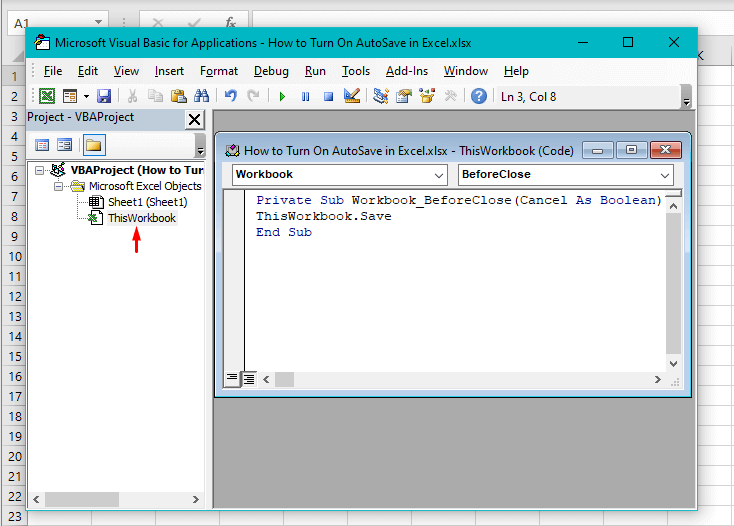Open Visual Basic Help question icon
This screenshot has height=526, width=734.
[x=479, y=96]
